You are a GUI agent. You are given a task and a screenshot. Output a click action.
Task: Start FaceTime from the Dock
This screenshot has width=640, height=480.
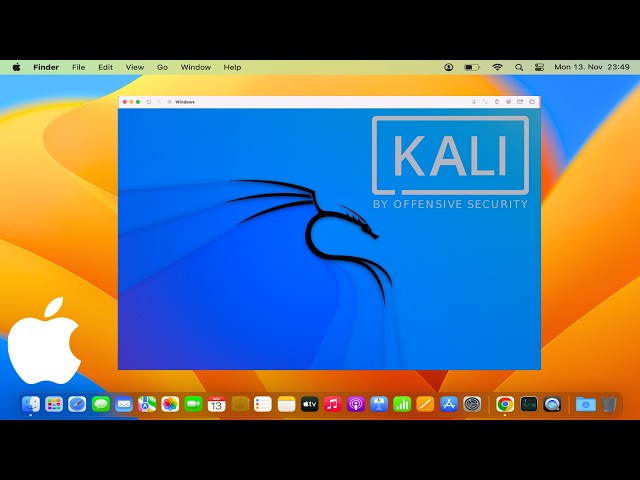pos(193,404)
